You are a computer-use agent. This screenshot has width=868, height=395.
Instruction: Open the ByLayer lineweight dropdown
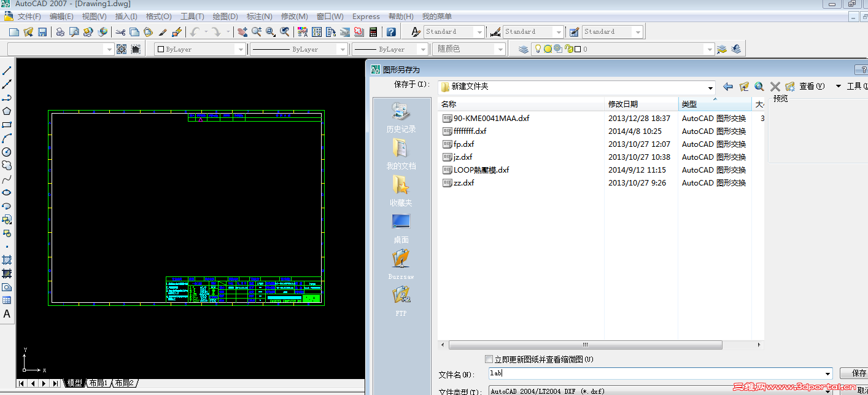click(390, 49)
